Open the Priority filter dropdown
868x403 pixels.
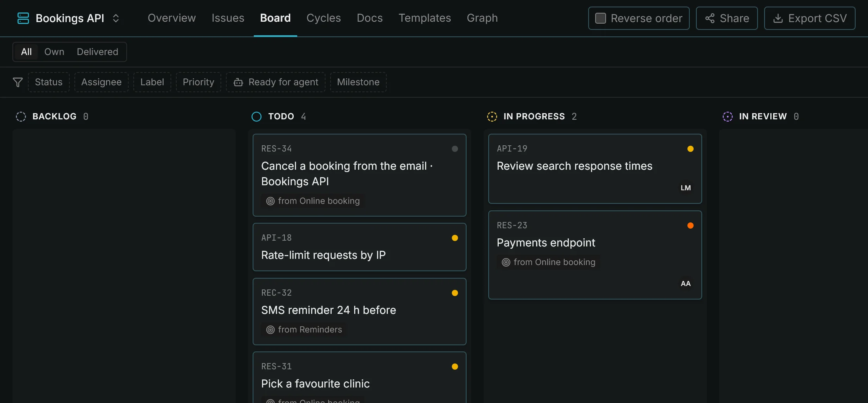click(198, 82)
